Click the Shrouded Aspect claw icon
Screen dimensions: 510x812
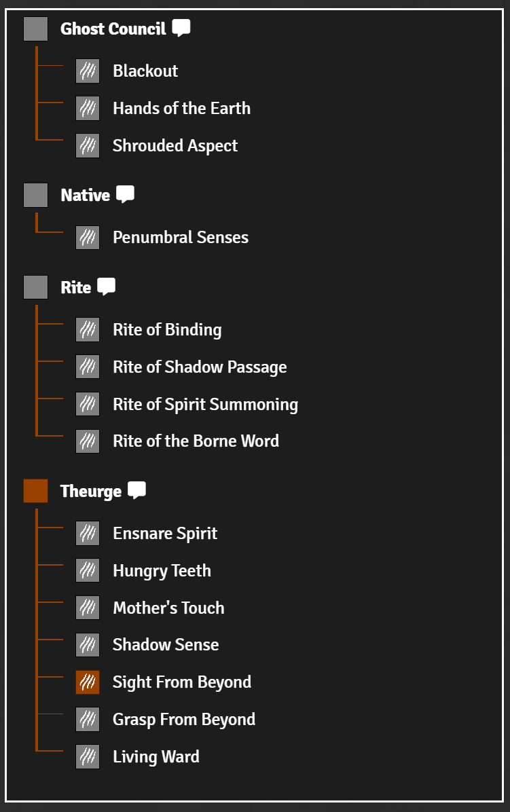click(88, 146)
